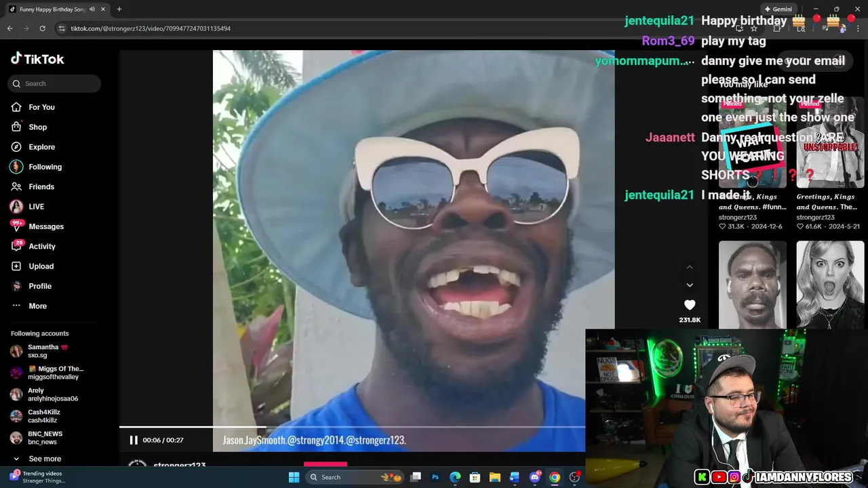
Task: Seek on the video progress bar
Action: (x=352, y=427)
